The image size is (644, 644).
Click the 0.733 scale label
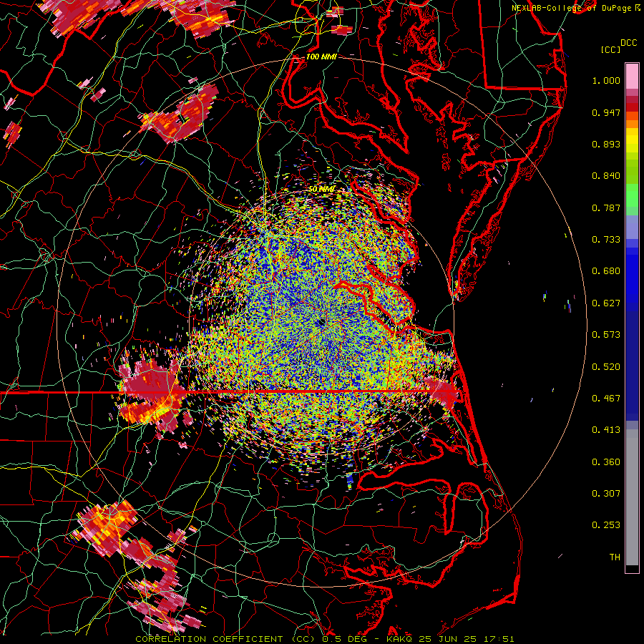606,240
